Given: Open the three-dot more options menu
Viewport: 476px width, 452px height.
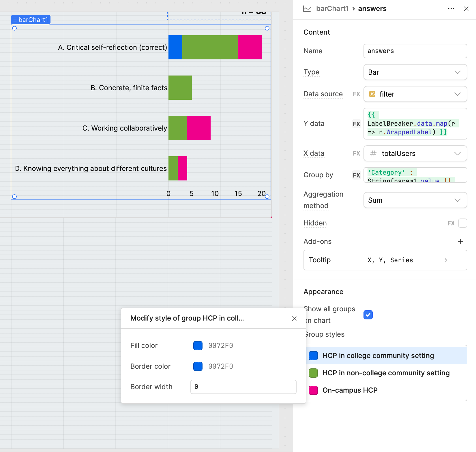Looking at the screenshot, I should 451,9.
